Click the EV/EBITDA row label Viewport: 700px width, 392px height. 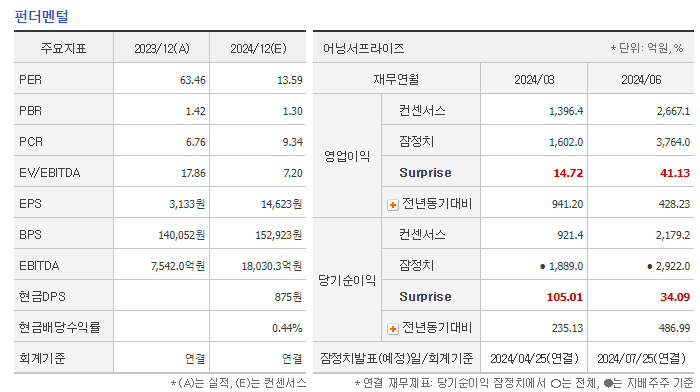(50, 173)
